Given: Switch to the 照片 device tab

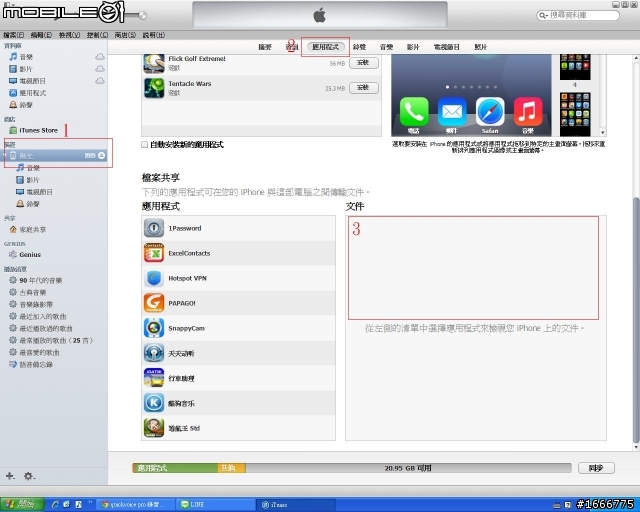Looking at the screenshot, I should coord(481,47).
